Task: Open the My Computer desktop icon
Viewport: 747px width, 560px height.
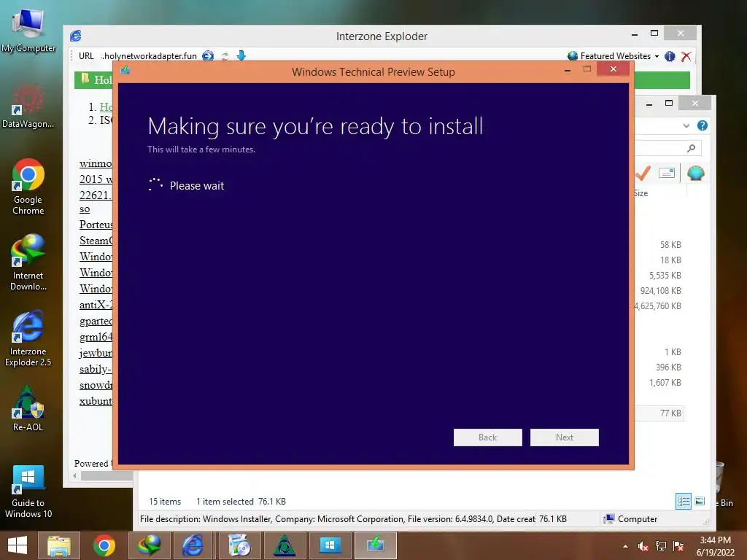Action: pos(28,29)
